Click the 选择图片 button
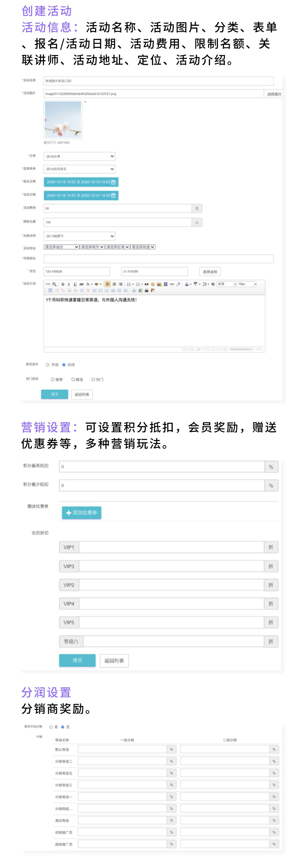 (274, 94)
